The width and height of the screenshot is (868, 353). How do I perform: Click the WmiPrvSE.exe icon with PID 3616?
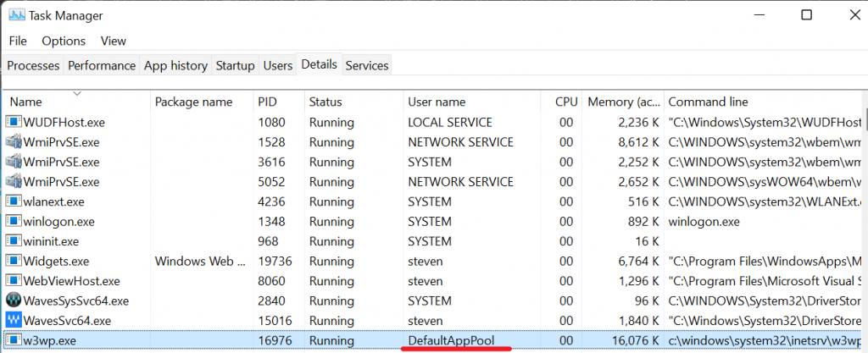point(13,162)
